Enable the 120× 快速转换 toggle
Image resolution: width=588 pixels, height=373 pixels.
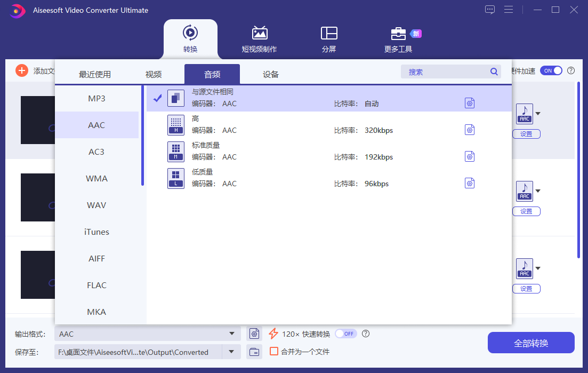click(345, 333)
